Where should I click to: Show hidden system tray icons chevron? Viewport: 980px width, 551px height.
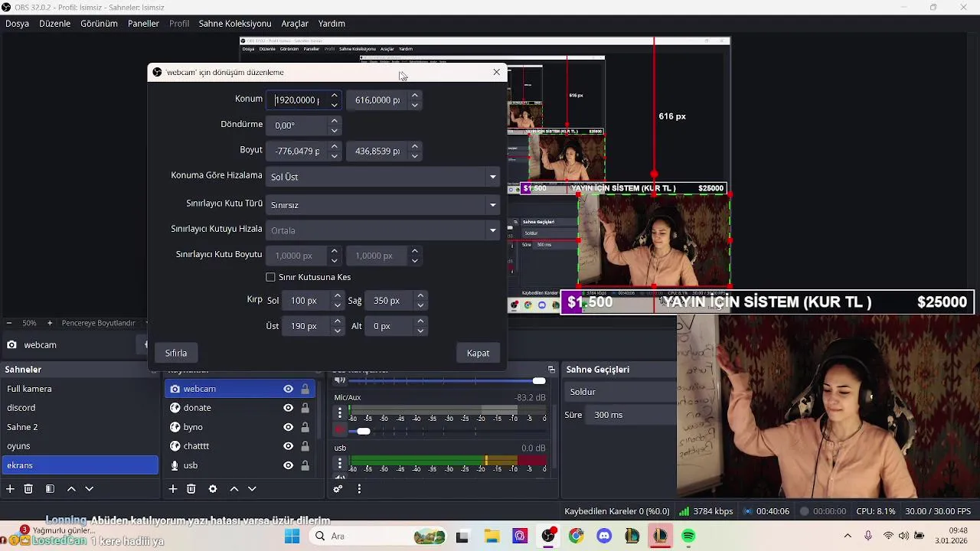(x=848, y=536)
